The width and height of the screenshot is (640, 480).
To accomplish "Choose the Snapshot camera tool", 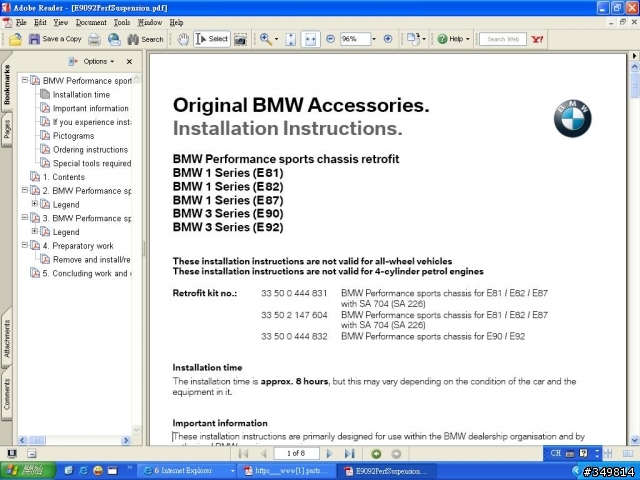I will click(240, 39).
